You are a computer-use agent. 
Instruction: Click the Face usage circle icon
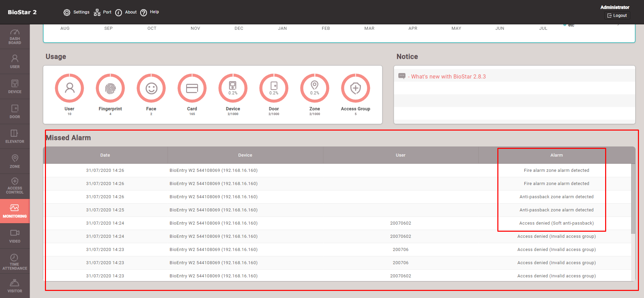coord(151,88)
